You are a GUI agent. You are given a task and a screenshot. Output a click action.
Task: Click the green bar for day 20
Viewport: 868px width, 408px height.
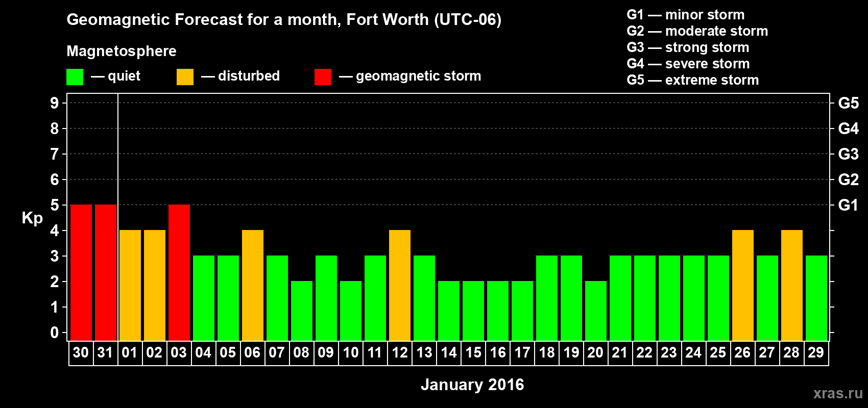tap(596, 311)
